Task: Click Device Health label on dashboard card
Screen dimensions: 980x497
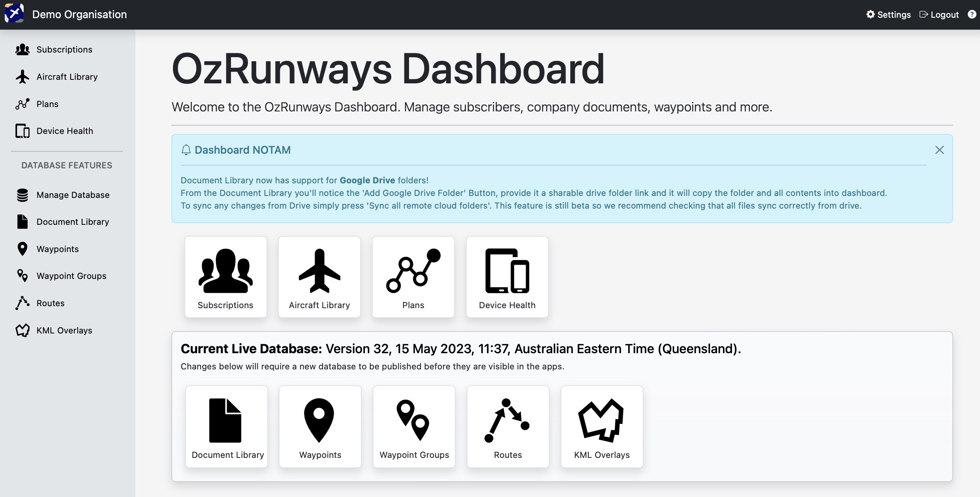Action: pos(507,305)
